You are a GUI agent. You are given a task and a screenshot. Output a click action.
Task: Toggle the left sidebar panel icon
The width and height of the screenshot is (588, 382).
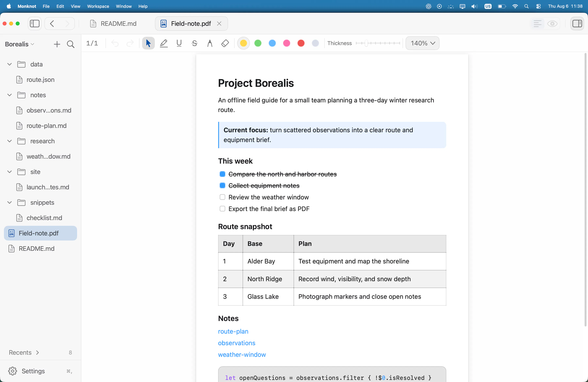[x=35, y=24]
